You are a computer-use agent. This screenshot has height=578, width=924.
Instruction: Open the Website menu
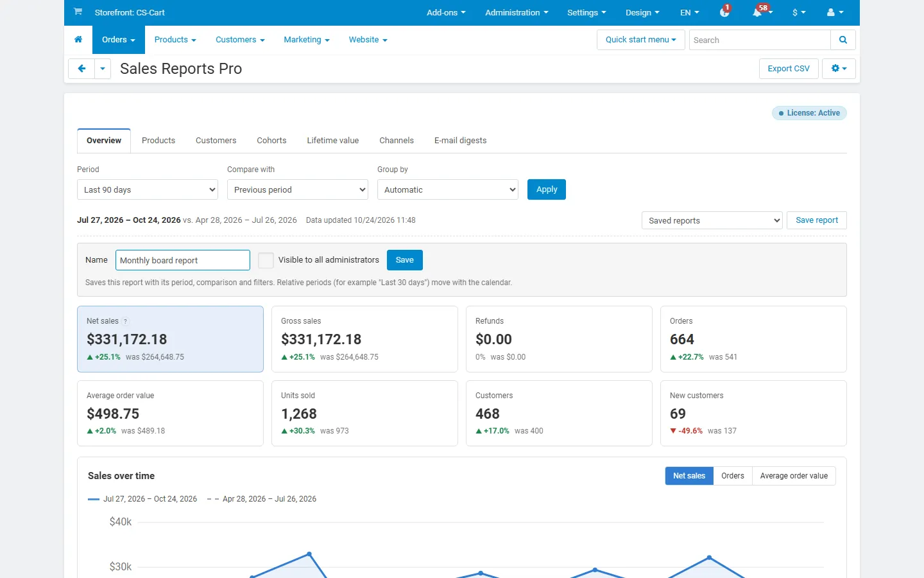[x=368, y=40]
